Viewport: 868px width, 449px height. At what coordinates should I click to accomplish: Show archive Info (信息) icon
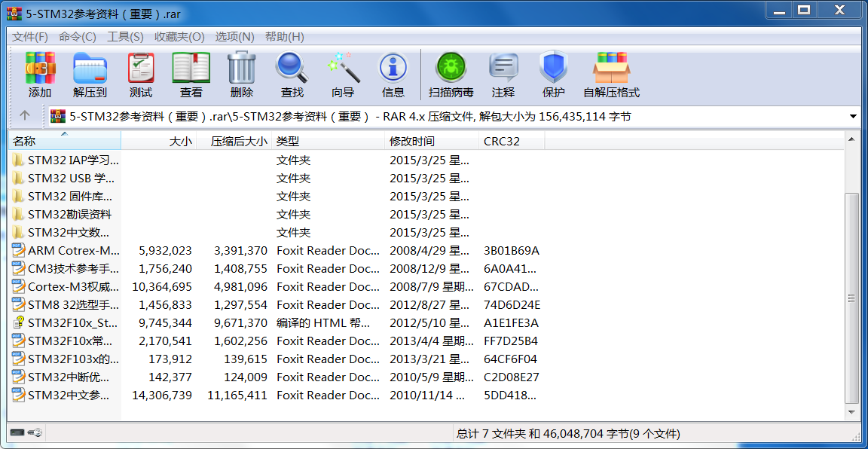tap(393, 68)
